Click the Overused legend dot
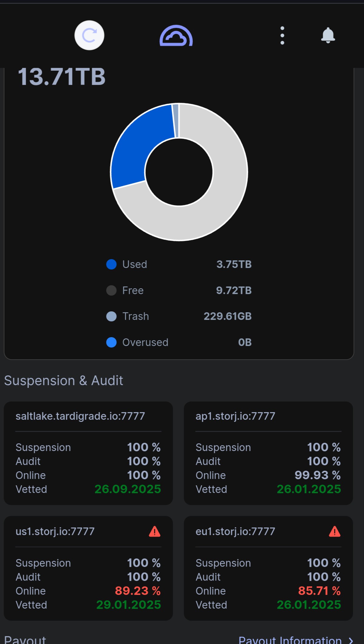Viewport: 364px width, 644px height. point(112,342)
